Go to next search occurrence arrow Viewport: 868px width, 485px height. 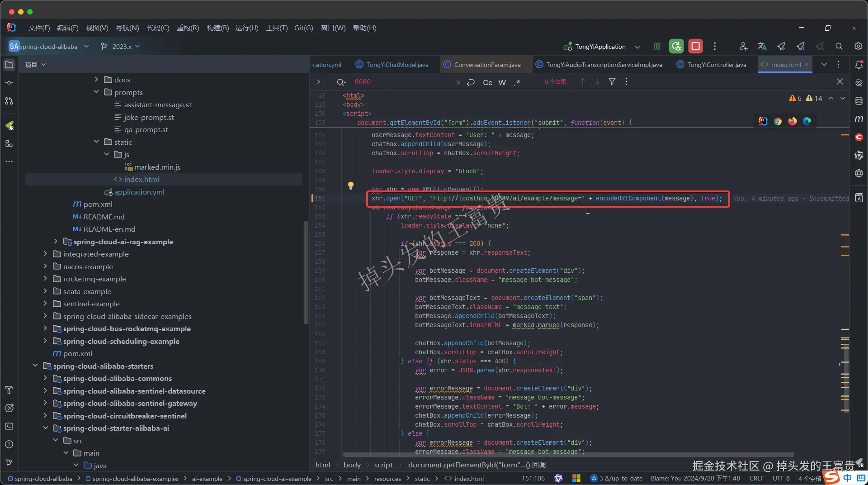597,82
